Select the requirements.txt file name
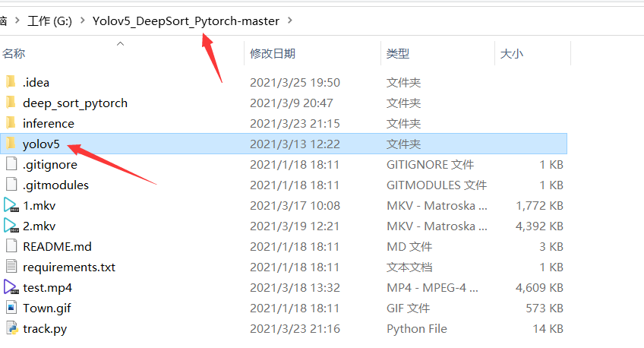This screenshot has width=644, height=348. [x=69, y=267]
